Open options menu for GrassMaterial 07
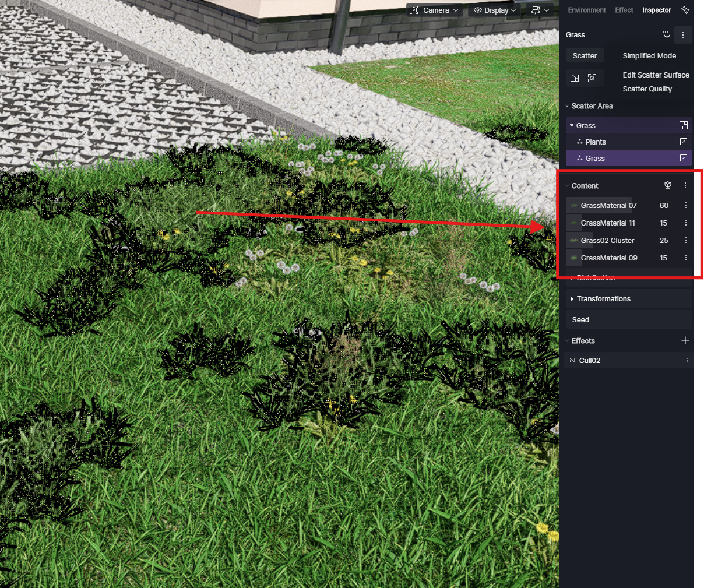The width and height of the screenshot is (704, 588). click(685, 205)
